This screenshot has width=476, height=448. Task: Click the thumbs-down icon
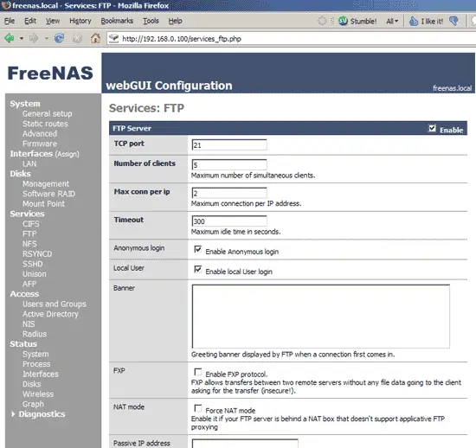click(454, 21)
